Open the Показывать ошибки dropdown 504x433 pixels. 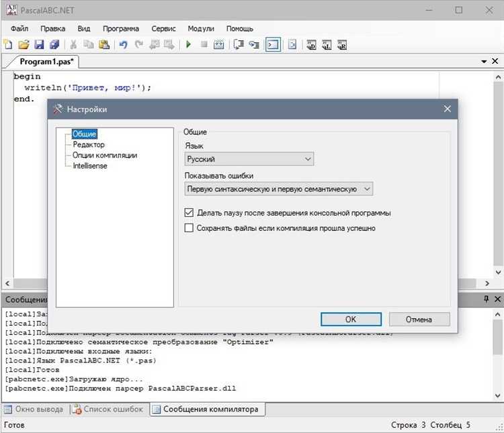point(279,189)
